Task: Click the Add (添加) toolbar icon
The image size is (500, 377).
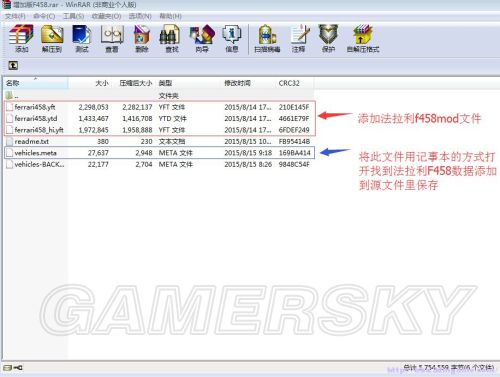Action: tap(21, 35)
